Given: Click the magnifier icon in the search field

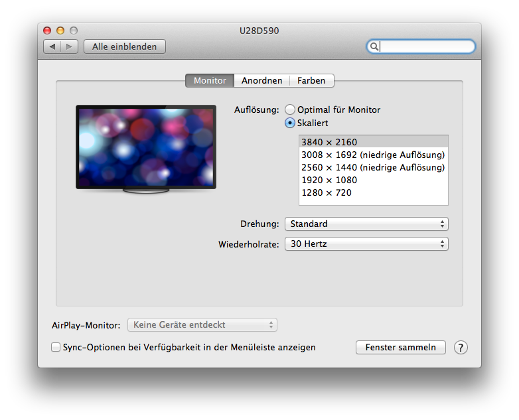Looking at the screenshot, I should 374,46.
